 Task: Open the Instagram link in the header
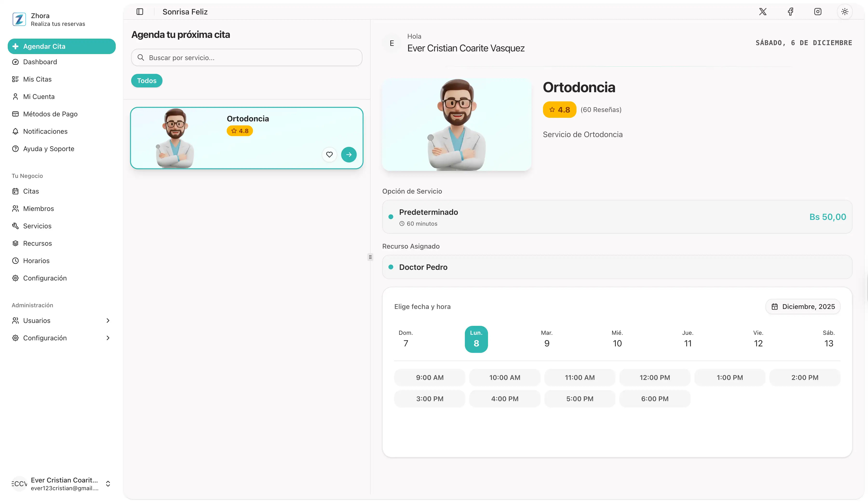[x=818, y=11]
